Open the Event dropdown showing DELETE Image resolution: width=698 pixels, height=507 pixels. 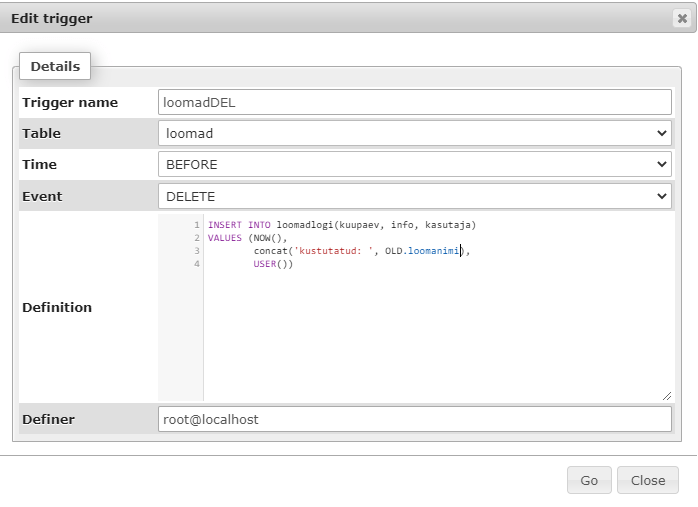click(x=414, y=196)
